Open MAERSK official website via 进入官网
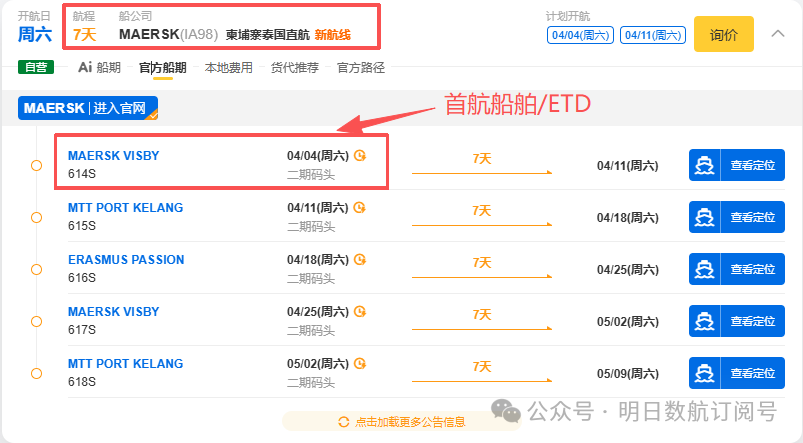Image resolution: width=803 pixels, height=443 pixels. point(119,108)
